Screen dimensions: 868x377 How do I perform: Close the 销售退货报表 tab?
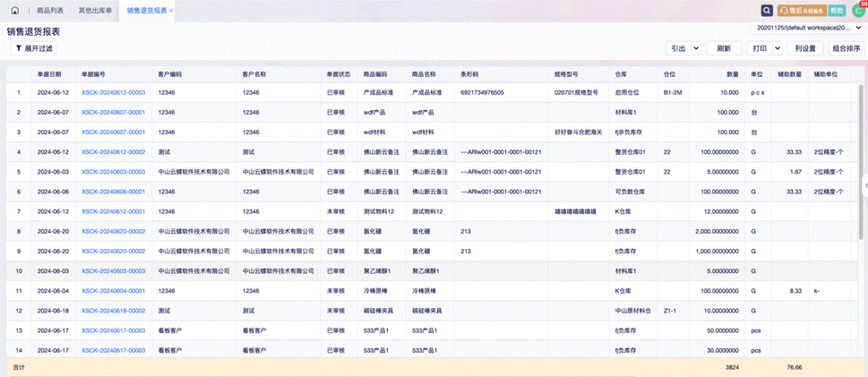pyautogui.click(x=171, y=11)
